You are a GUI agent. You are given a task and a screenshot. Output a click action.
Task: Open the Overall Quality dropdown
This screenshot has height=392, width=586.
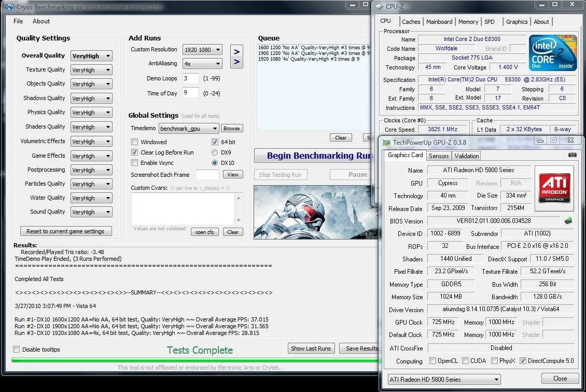(x=91, y=56)
